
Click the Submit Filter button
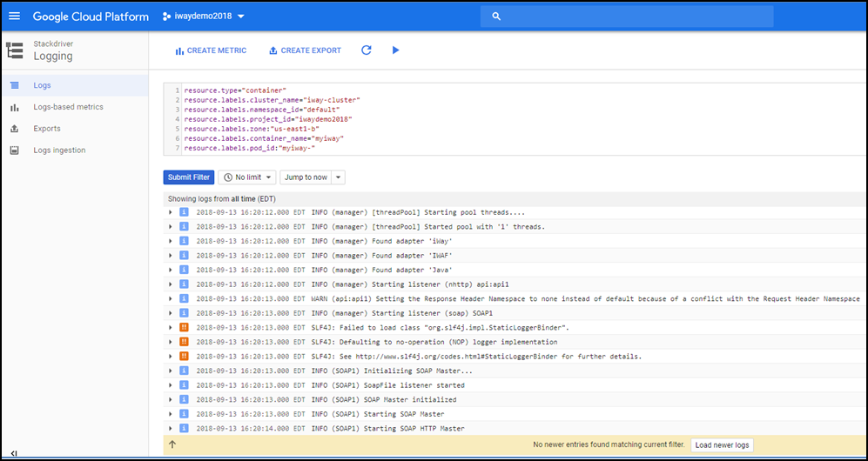click(189, 177)
